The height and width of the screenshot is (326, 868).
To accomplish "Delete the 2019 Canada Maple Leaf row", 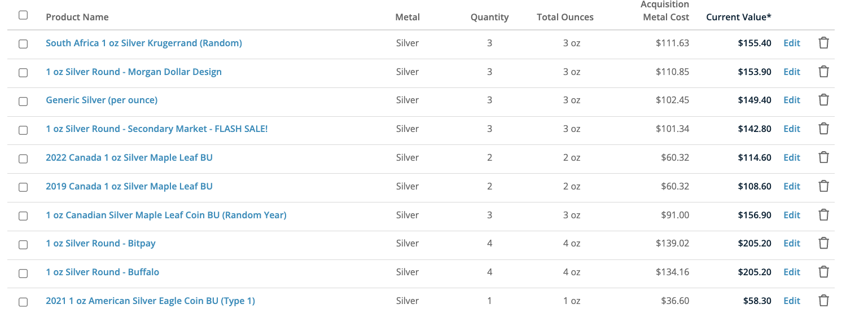I will (x=823, y=186).
